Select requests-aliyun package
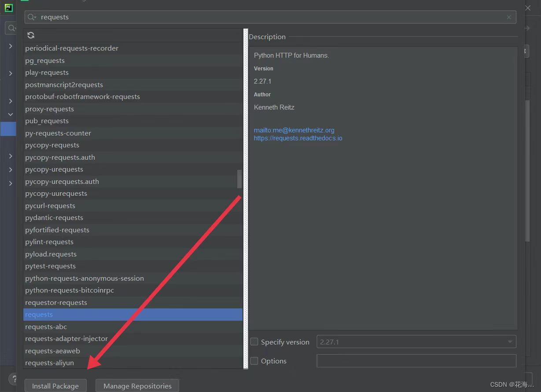The height and width of the screenshot is (392, 541). (x=133, y=363)
